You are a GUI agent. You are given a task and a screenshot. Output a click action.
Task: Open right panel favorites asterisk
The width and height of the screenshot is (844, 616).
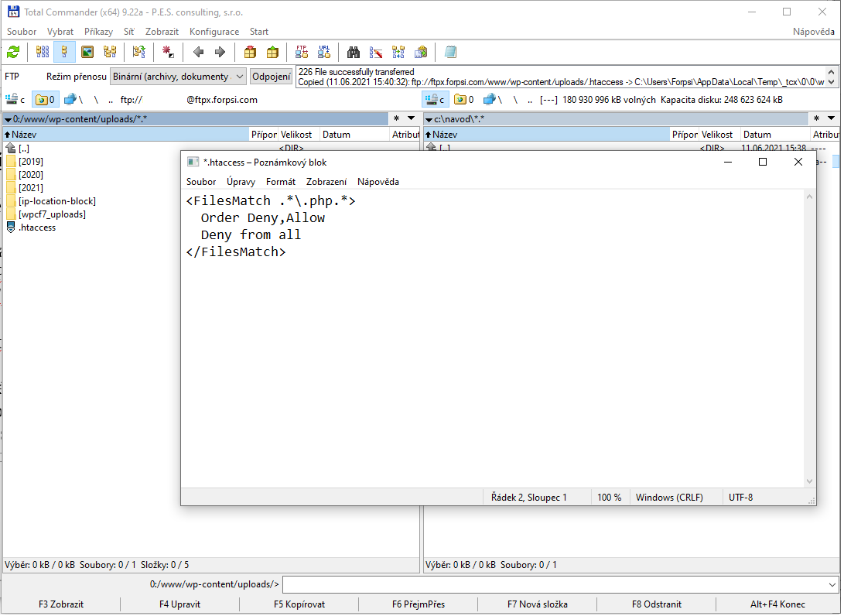[x=816, y=118]
